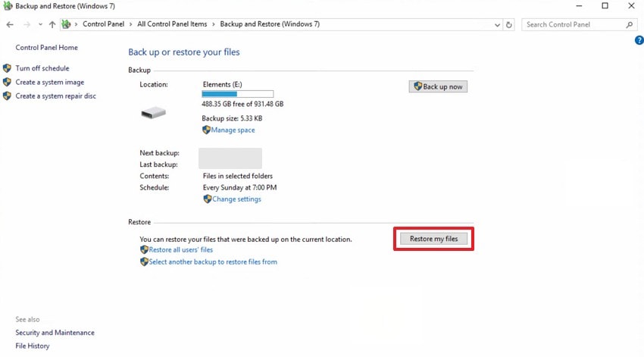Viewport: 644px width, 357px height.
Task: Click the Elements drive icon
Action: pos(153,113)
